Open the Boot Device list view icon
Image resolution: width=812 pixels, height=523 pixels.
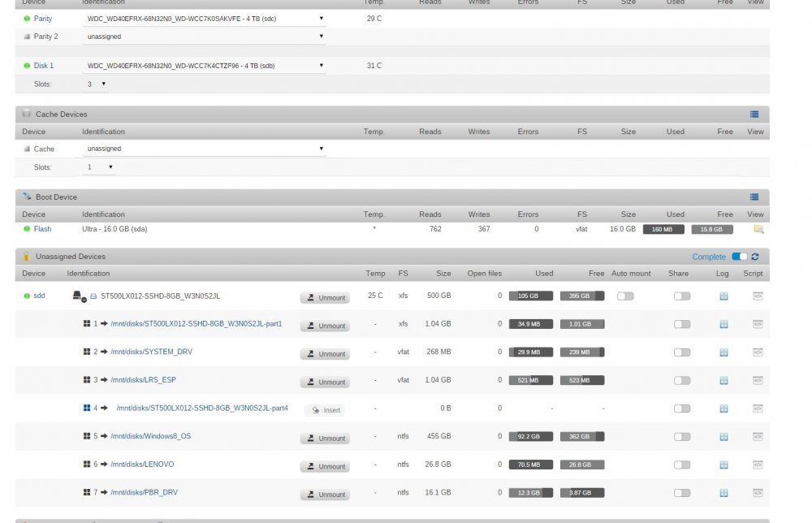pyautogui.click(x=754, y=197)
